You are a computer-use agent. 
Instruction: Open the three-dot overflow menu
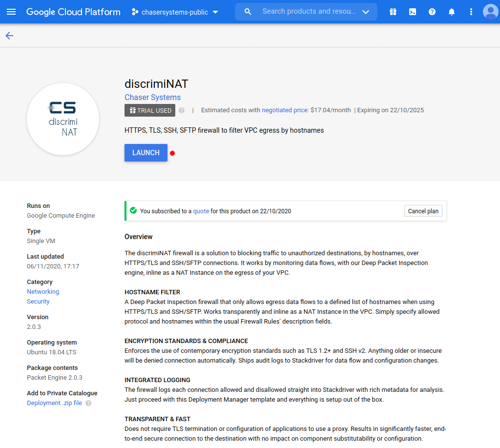pos(470,12)
